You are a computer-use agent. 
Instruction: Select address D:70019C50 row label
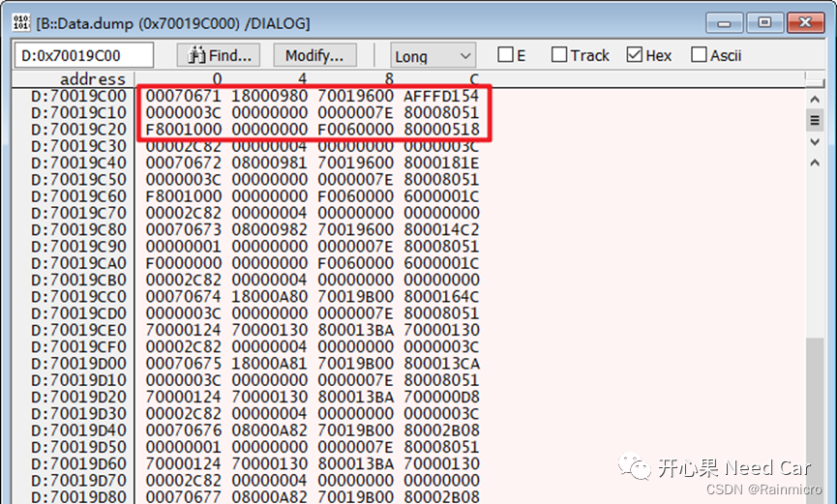78,179
